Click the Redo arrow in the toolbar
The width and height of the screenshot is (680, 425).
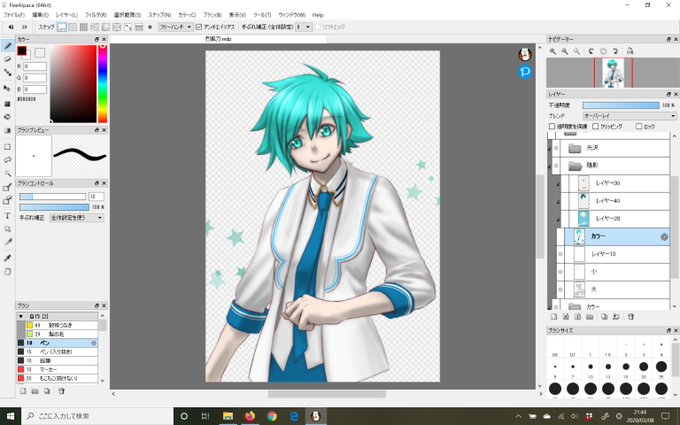coord(24,27)
